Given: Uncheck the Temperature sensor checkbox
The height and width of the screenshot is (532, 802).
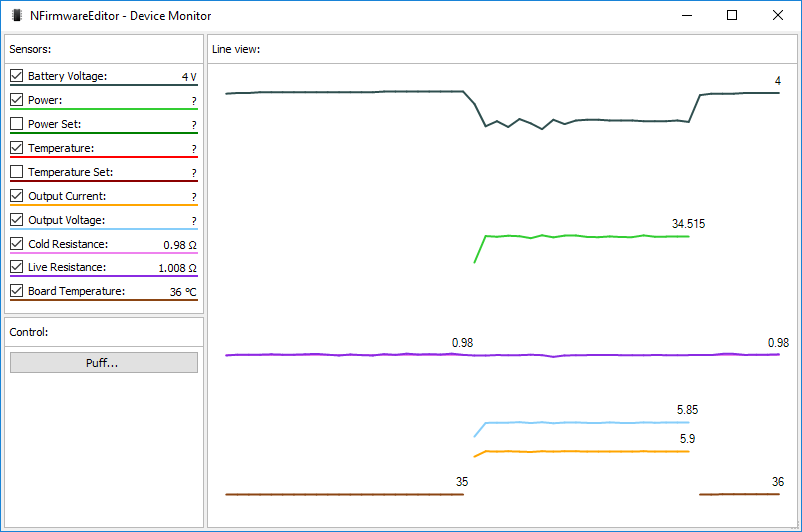Looking at the screenshot, I should pos(16,148).
